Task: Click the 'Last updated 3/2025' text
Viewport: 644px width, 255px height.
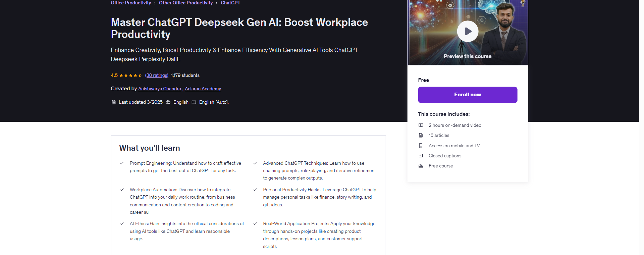Action: click(141, 102)
